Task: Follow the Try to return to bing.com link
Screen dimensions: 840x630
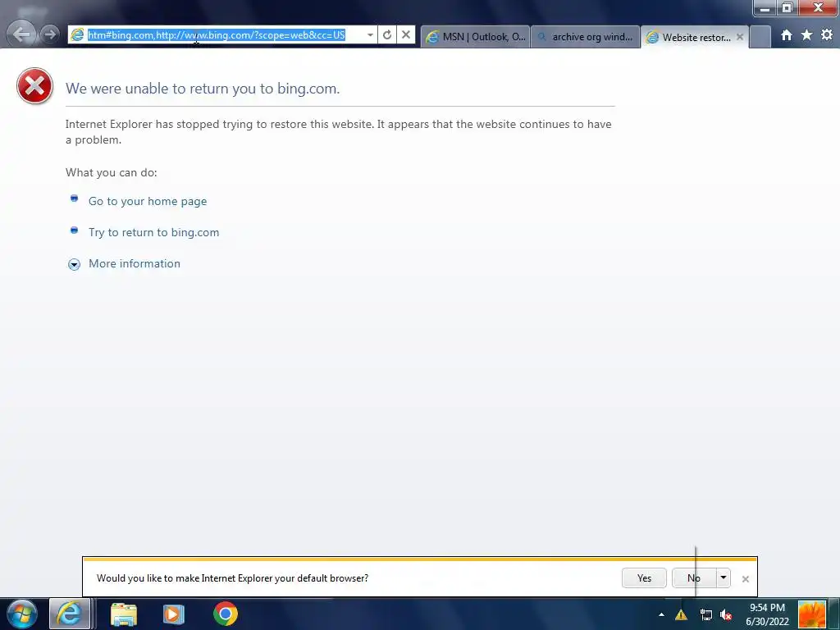Action: pyautogui.click(x=153, y=232)
